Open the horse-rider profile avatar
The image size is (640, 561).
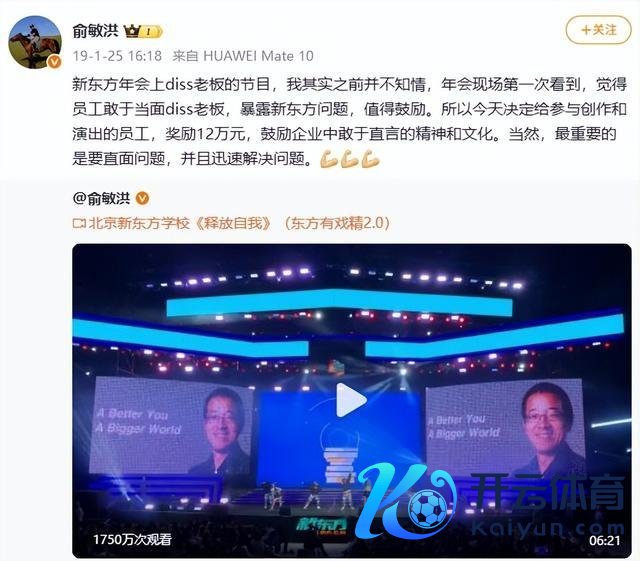35,42
